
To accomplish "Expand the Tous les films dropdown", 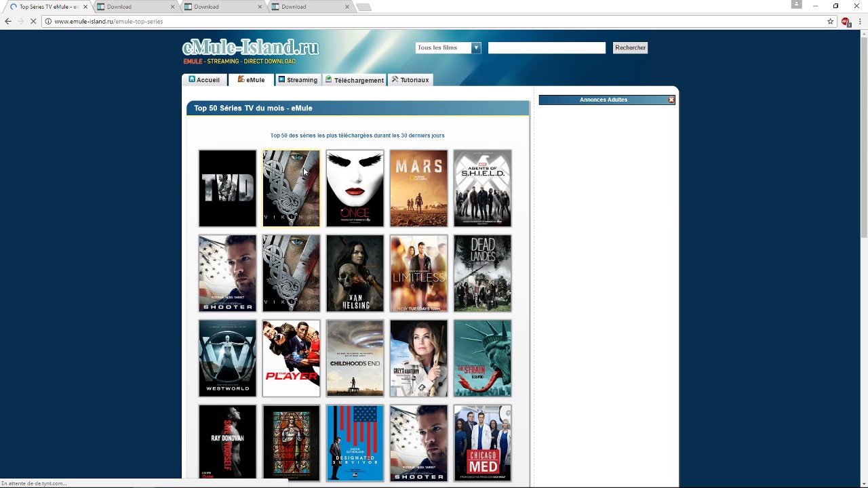I will [x=448, y=47].
